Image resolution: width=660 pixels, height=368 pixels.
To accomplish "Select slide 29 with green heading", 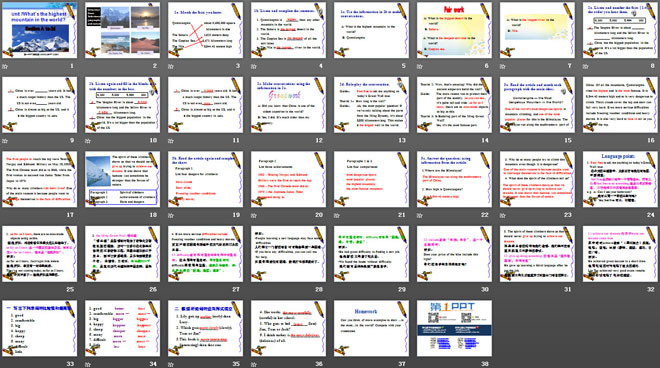I will click(x=371, y=254).
